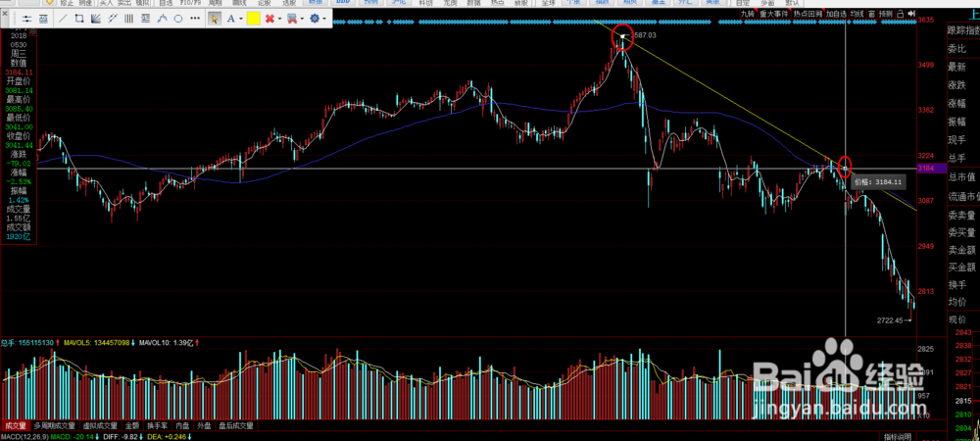Click the DEA +0.246 value label
980x441 pixels.
coord(166,437)
